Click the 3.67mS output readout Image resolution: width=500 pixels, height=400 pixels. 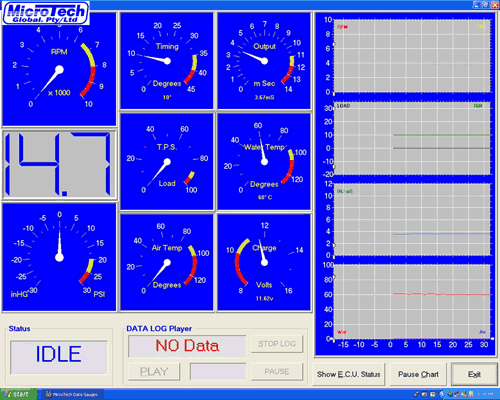coord(264,98)
